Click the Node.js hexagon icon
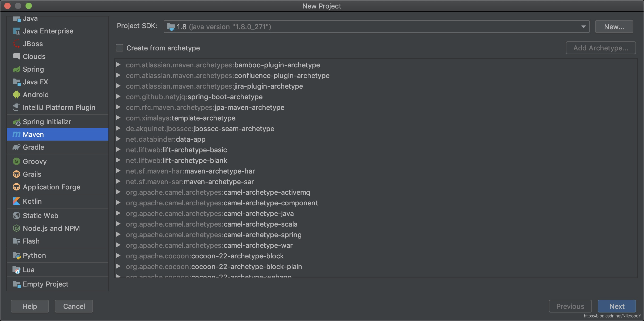644x321 pixels. tap(16, 228)
